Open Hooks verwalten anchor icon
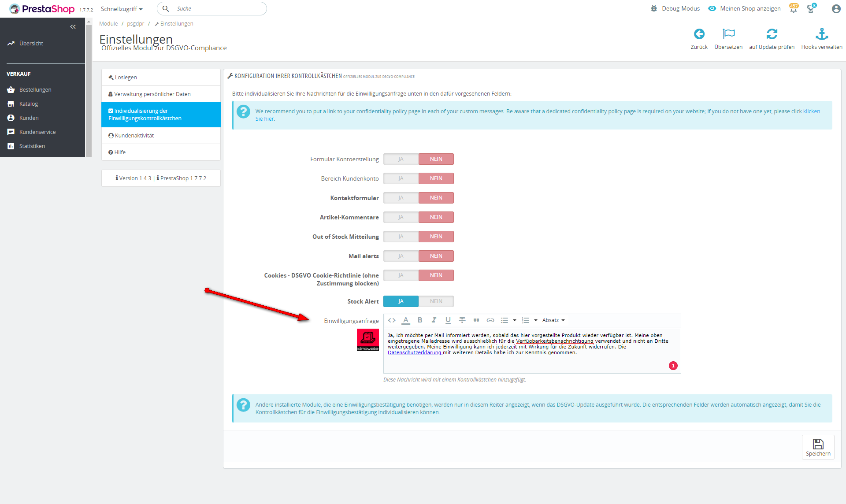 (x=821, y=34)
